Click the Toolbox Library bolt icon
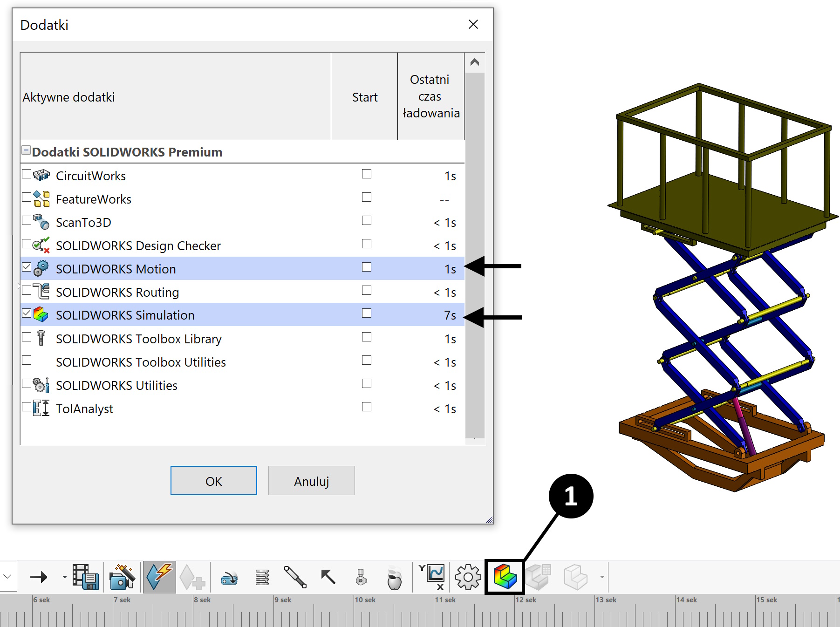The height and width of the screenshot is (627, 840). click(x=41, y=338)
